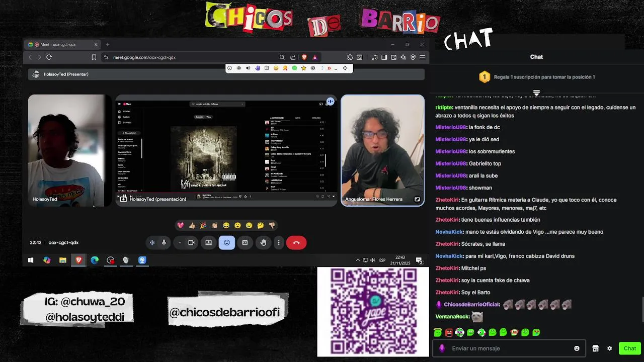This screenshot has height=362, width=644.
Task: Open File Explorer from the taskbar
Action: click(x=62, y=260)
